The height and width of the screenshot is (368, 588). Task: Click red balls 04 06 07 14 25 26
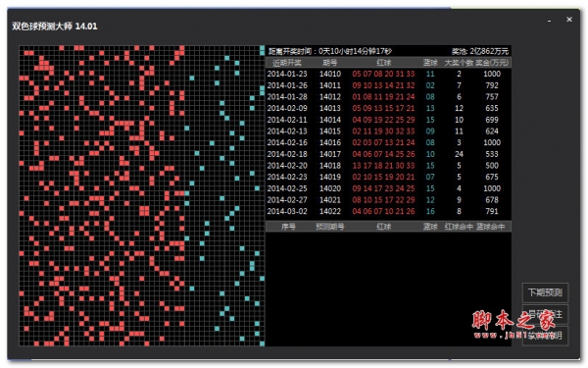coord(383,154)
